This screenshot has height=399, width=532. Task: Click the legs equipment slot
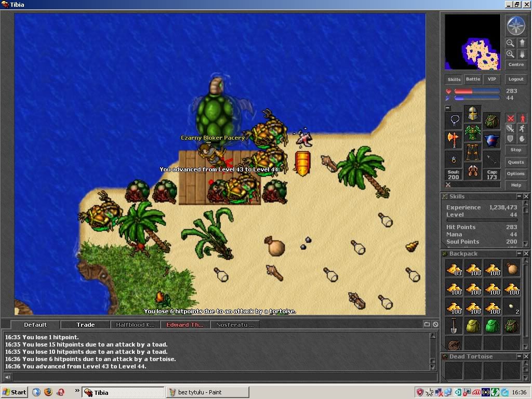pyautogui.click(x=473, y=152)
